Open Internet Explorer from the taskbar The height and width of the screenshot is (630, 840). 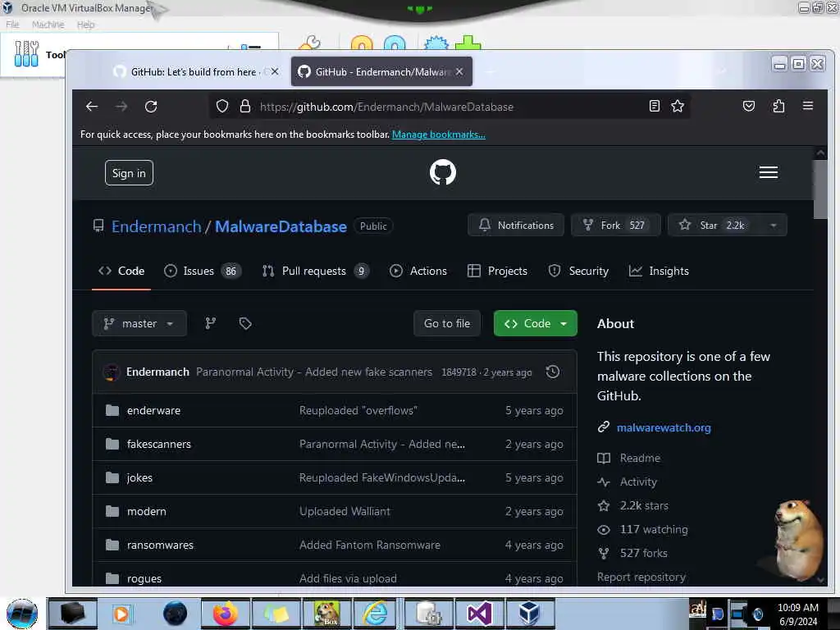(x=376, y=614)
